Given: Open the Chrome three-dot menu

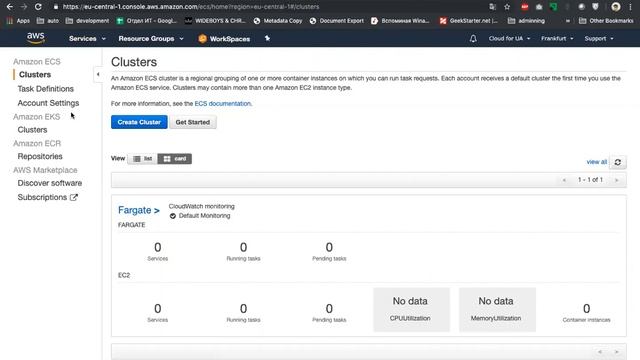Looking at the screenshot, I should click(630, 7).
